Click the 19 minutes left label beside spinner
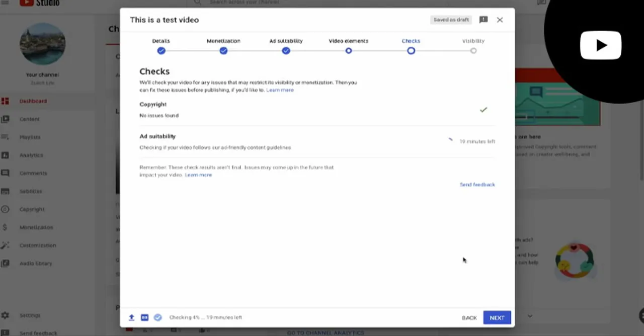Image resolution: width=644 pixels, height=336 pixels. [x=477, y=141]
